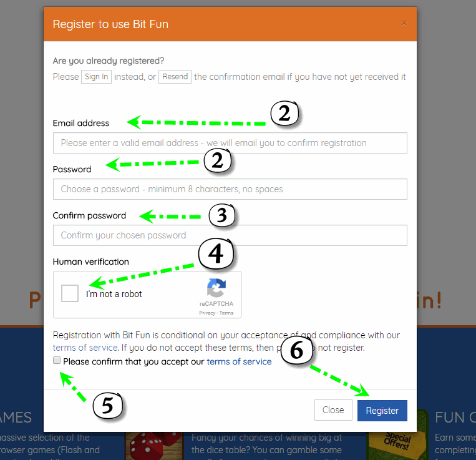This screenshot has width=476, height=460.
Task: Click the Close button beside Register
Action: point(333,410)
